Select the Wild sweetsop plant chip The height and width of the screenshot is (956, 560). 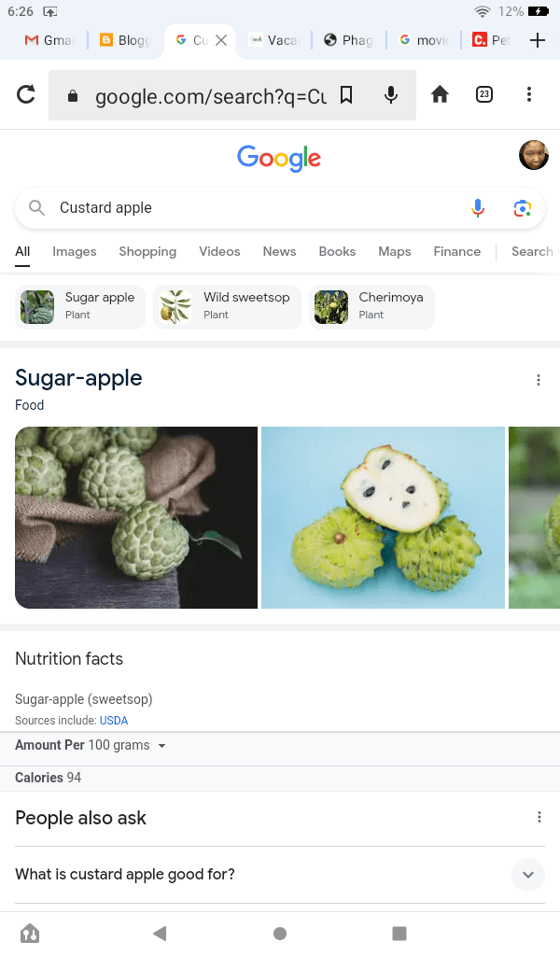pyautogui.click(x=228, y=306)
